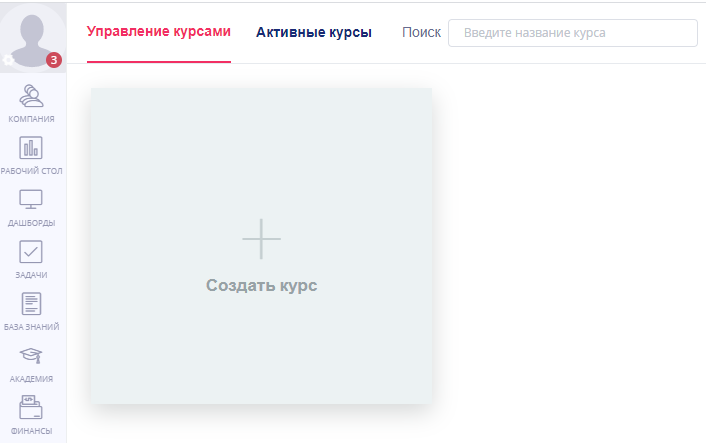Click the Поиск label
This screenshot has height=443, width=706.
point(421,32)
